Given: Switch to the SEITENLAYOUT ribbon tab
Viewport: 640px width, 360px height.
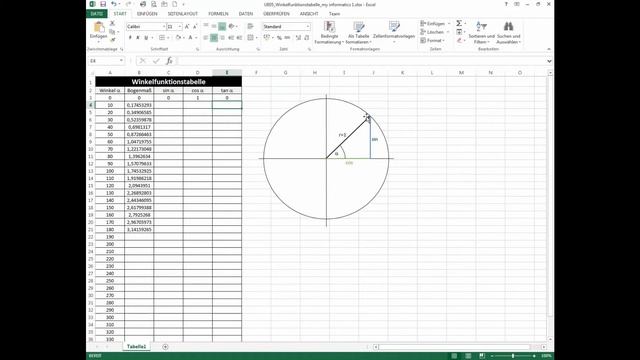Looking at the screenshot, I should pos(182,13).
